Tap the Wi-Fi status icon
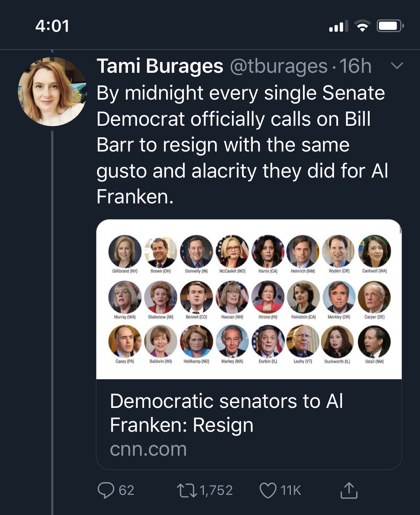The width and height of the screenshot is (420, 515). [x=362, y=26]
